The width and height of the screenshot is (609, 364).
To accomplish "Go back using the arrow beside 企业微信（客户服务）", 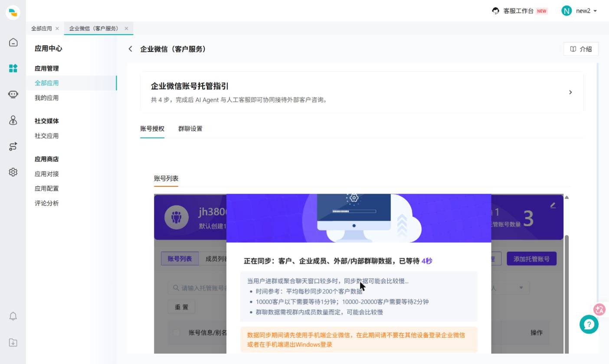I will tap(130, 49).
